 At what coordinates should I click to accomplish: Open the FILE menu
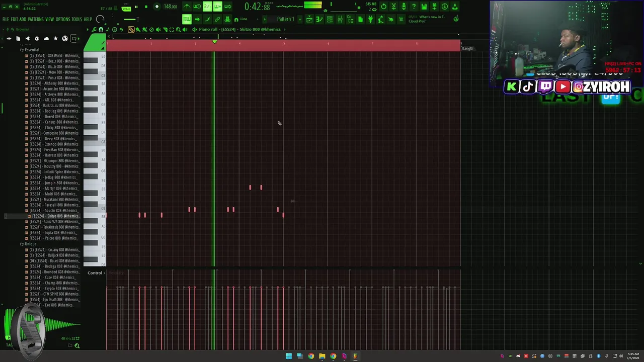[x=6, y=20]
